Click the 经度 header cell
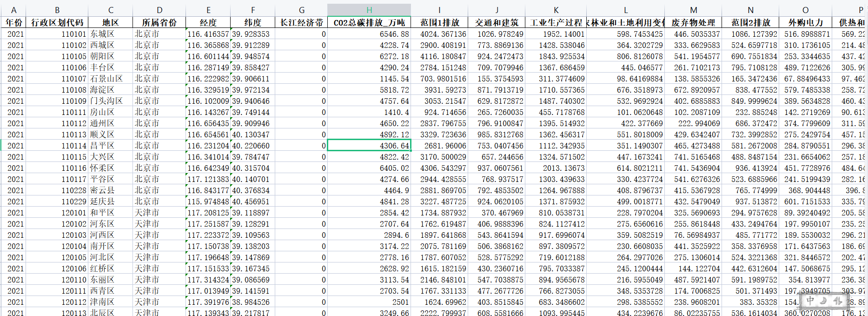Image resolution: width=868 pixels, height=316 pixels. point(208,22)
